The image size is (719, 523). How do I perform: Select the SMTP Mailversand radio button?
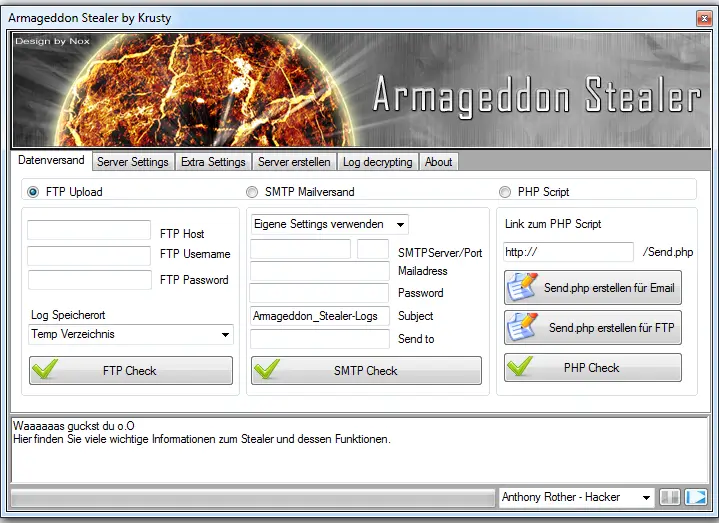coord(252,192)
